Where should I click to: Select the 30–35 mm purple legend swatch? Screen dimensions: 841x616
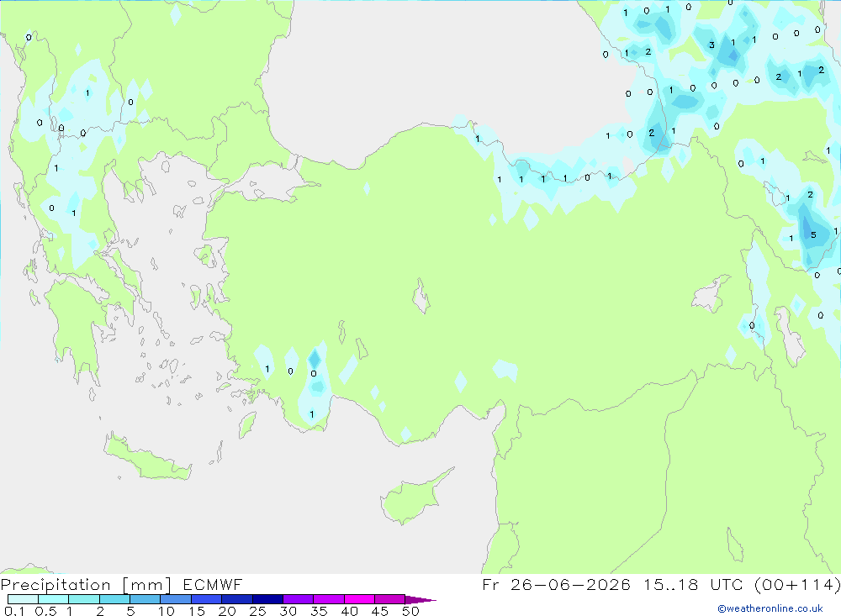[x=299, y=599]
